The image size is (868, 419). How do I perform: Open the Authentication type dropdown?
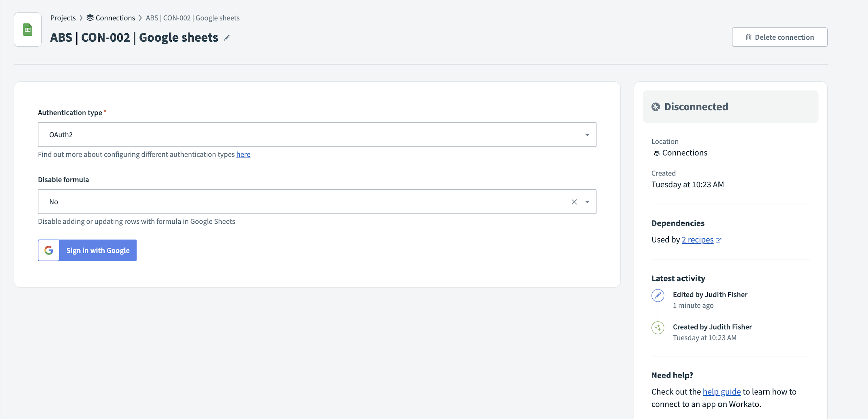(587, 134)
